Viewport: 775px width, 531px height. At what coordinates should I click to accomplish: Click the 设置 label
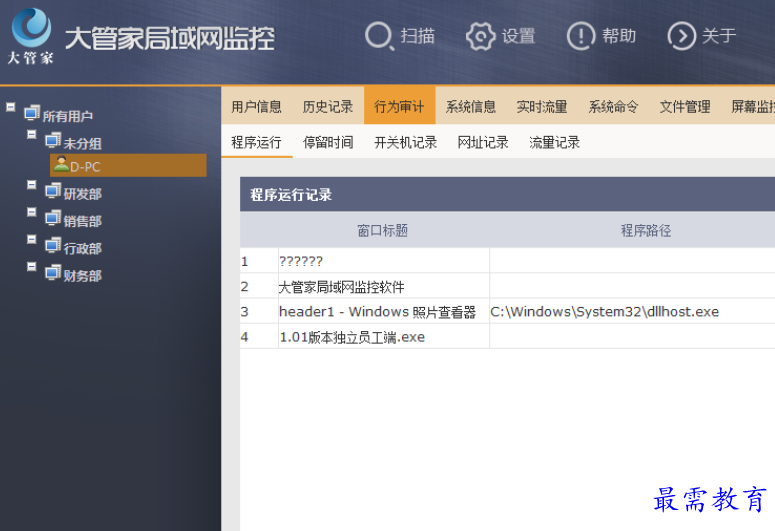tap(518, 36)
